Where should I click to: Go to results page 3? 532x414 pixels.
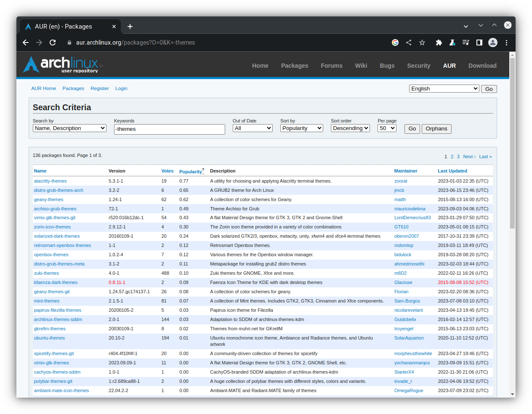coord(458,157)
